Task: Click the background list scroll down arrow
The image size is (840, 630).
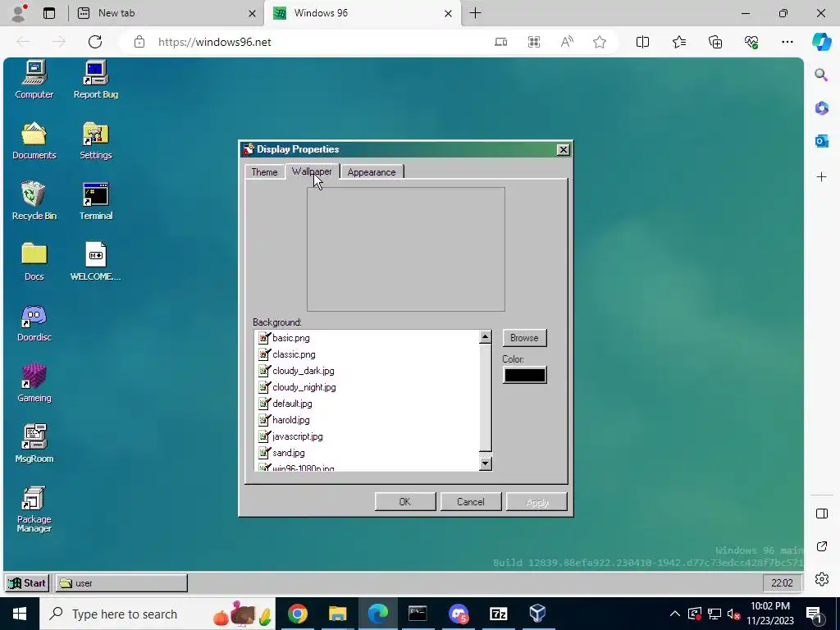Action: (x=486, y=463)
